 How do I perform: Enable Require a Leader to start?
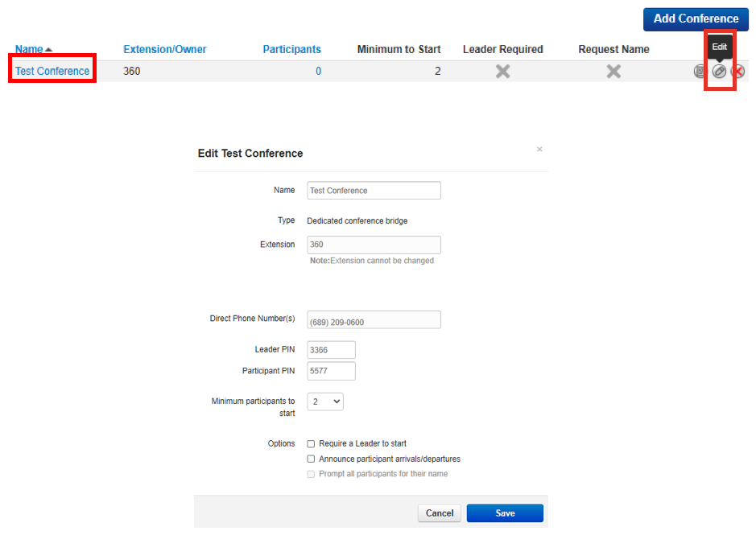coord(312,443)
